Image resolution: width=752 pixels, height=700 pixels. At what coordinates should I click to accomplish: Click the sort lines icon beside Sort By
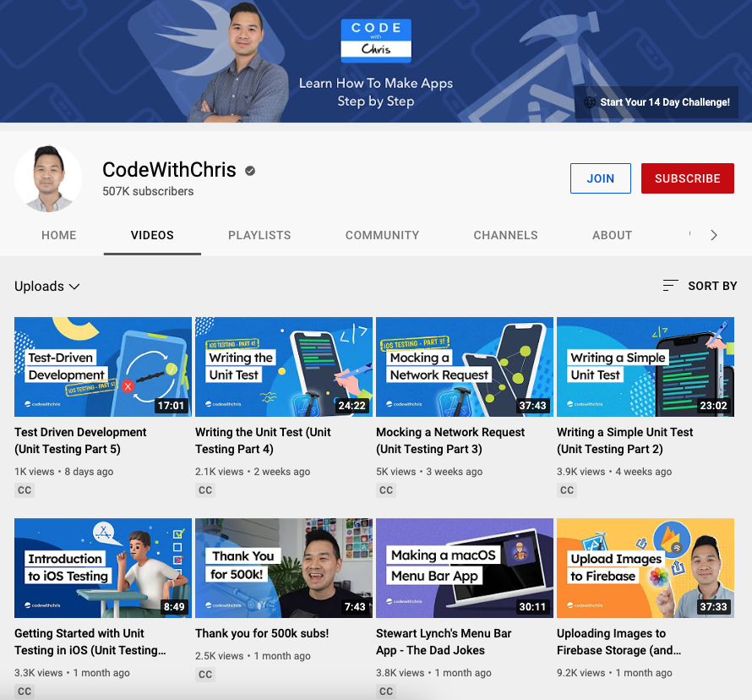670,286
